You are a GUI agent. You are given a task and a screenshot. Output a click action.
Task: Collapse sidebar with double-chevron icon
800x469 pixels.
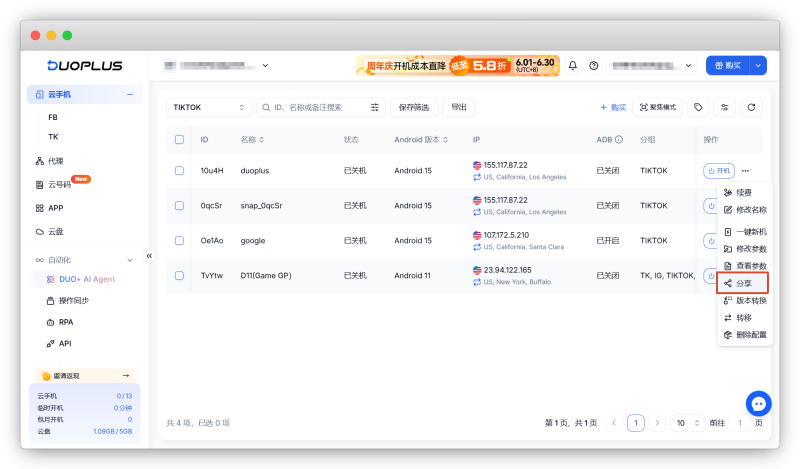coord(149,256)
